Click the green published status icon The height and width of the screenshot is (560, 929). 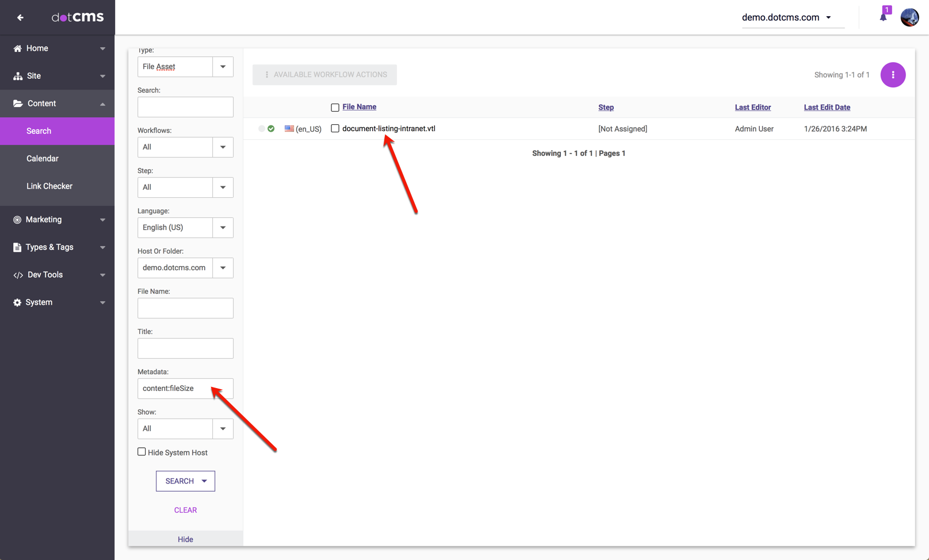(271, 129)
